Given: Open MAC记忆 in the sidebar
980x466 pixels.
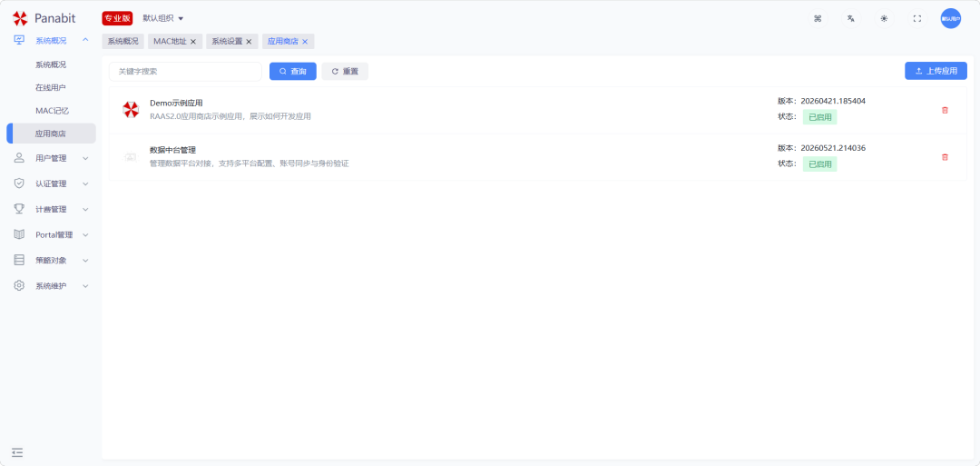Looking at the screenshot, I should 52,111.
